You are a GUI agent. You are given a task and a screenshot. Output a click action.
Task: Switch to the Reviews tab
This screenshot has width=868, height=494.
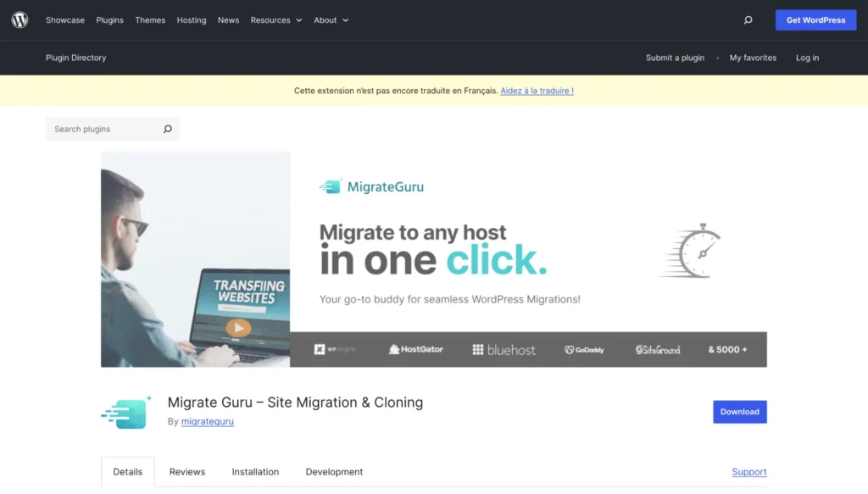coord(187,472)
